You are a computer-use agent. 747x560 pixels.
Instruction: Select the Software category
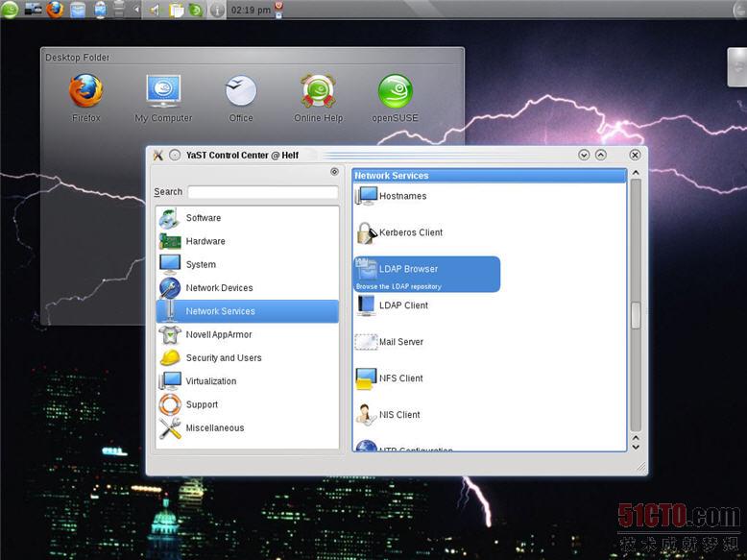[x=248, y=218]
